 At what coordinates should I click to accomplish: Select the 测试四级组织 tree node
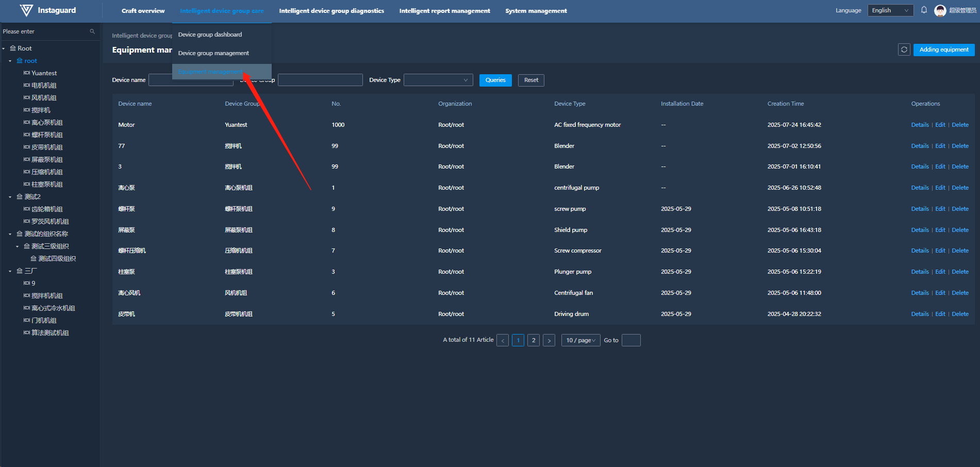[x=57, y=259]
